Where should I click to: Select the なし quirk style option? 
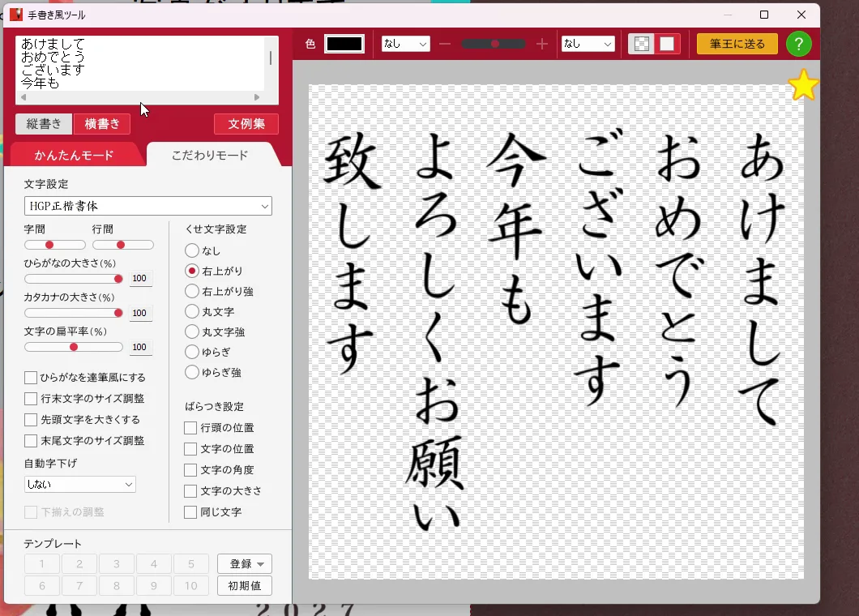[192, 250]
